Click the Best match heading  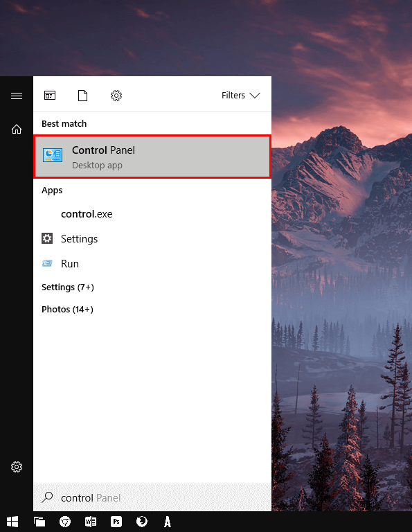64,124
